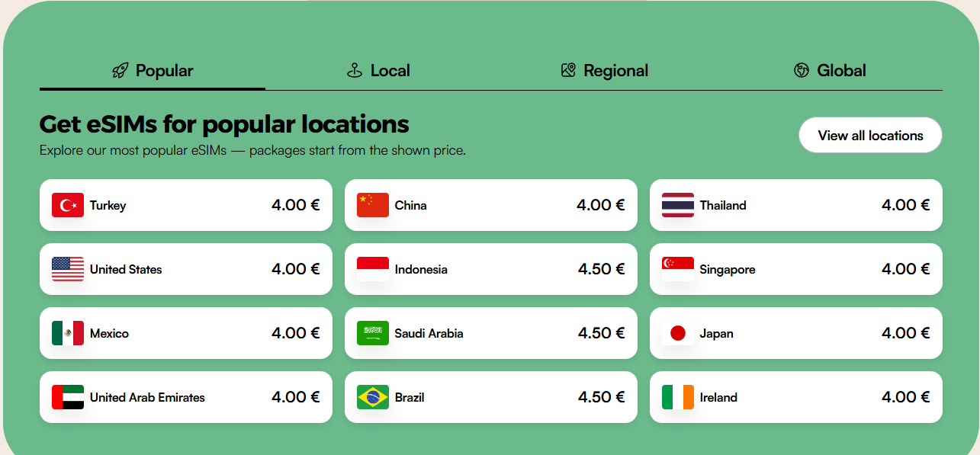Click the Mexico flag icon
Image resolution: width=980 pixels, height=455 pixels.
[68, 333]
